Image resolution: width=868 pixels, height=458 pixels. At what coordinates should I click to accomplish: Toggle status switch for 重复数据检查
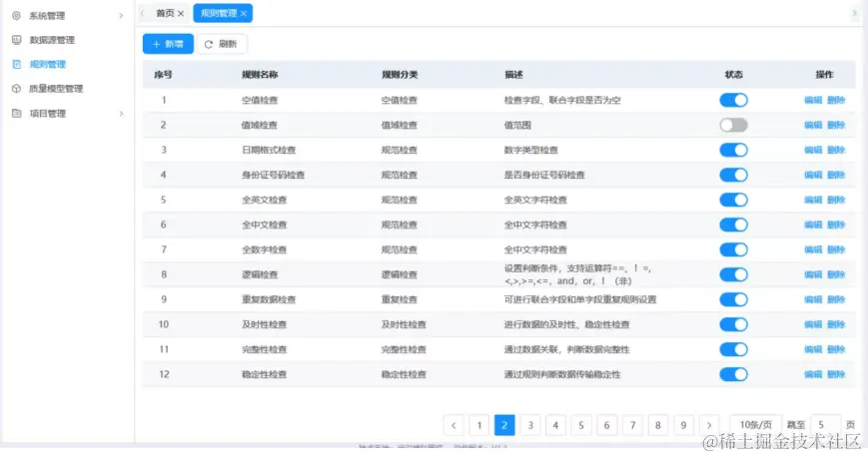pyautogui.click(x=733, y=299)
